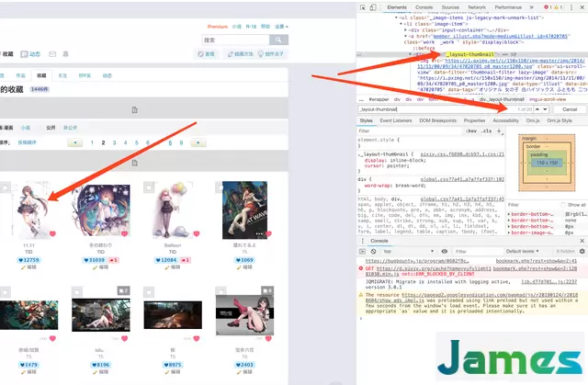The width and height of the screenshot is (588, 385).
Task: Go to next bookmarks page arrow
Action: [x=198, y=142]
